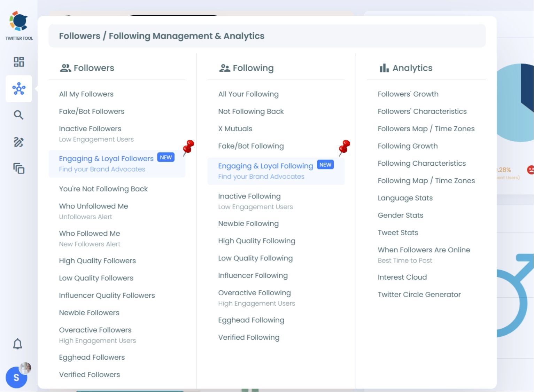Click pushpin next to Engaging & Loyal Followers
Image resolution: width=534 pixels, height=392 pixels.
tap(188, 148)
